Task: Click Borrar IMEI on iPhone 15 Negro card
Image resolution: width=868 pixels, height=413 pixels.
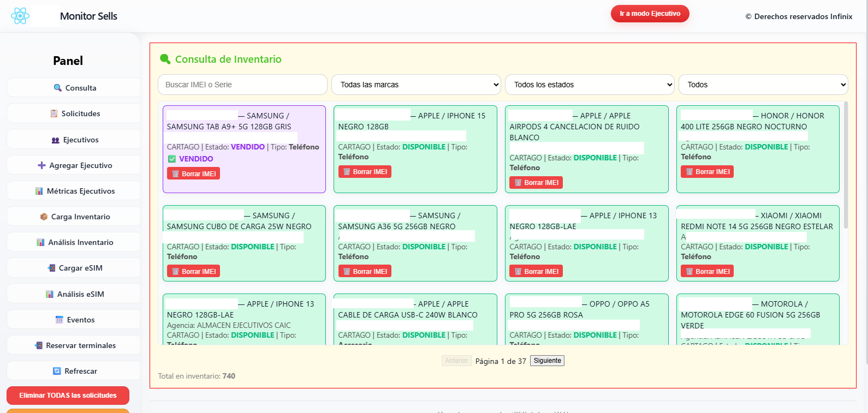Action: [x=365, y=171]
